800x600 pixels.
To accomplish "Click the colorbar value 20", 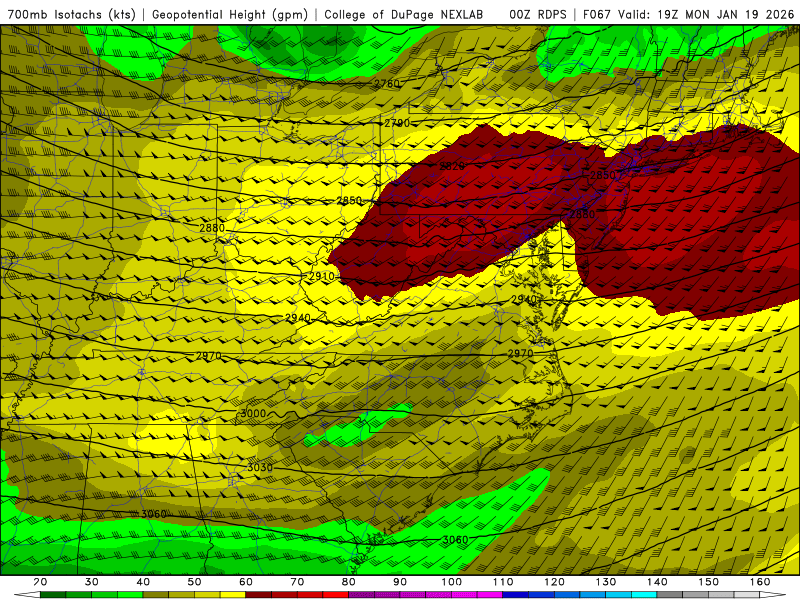I will 40,582.
